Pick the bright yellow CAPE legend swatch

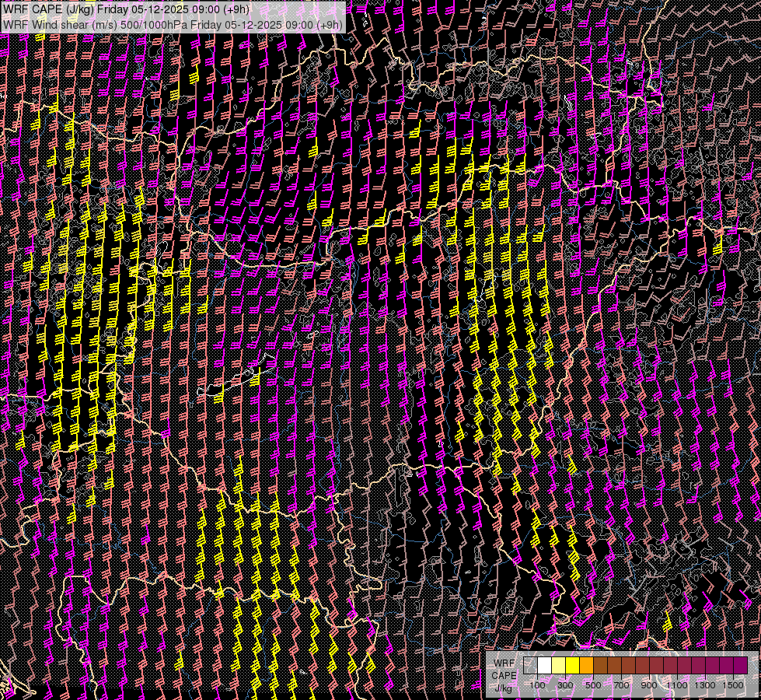coord(573,665)
